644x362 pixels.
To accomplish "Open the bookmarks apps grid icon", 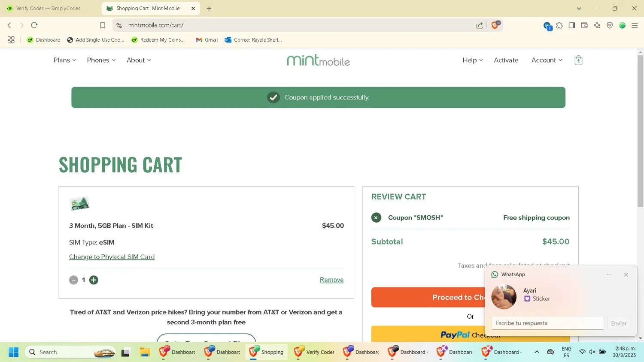I will (11, 40).
